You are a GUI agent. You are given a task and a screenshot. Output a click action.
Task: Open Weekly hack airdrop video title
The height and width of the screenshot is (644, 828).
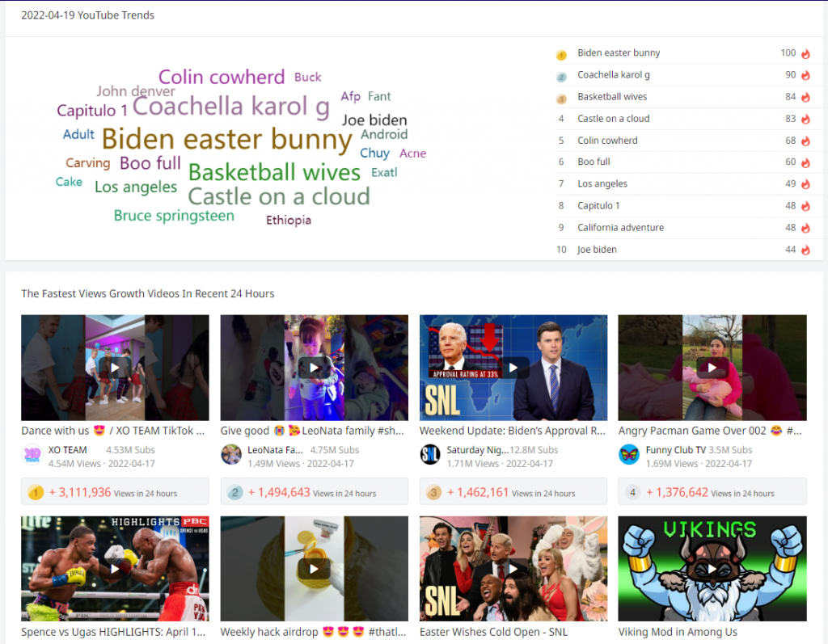(313, 632)
